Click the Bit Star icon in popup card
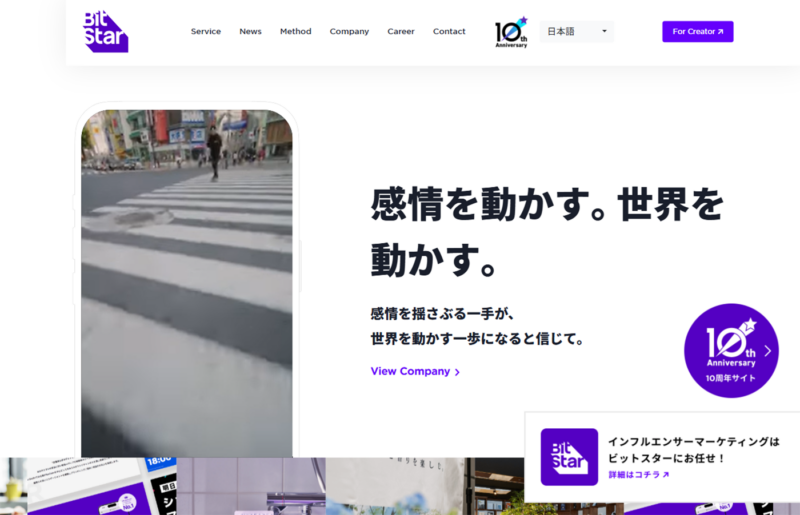The image size is (800, 515). (x=569, y=457)
